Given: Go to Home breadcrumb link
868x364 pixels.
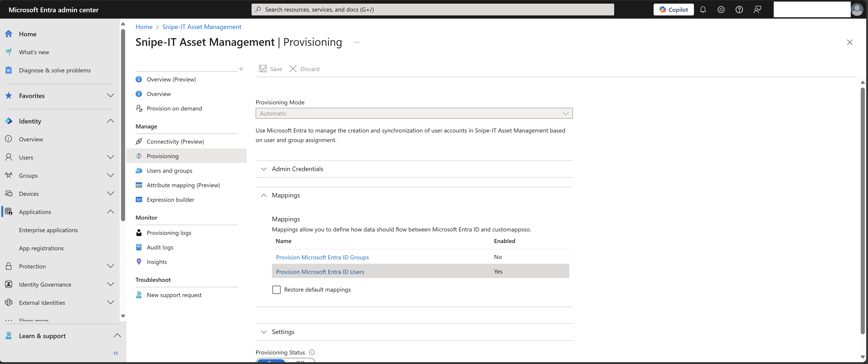Looking at the screenshot, I should tap(144, 27).
